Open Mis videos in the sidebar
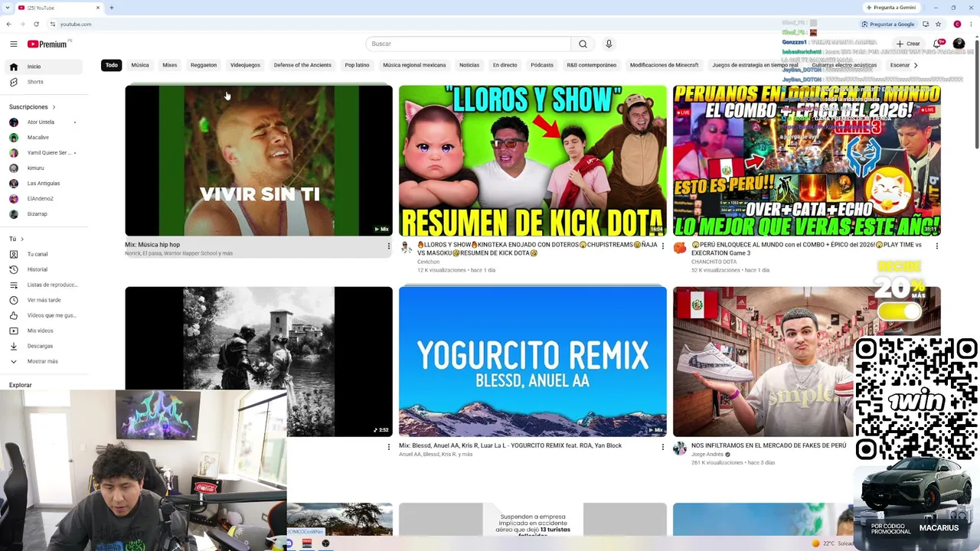This screenshot has height=551, width=980. 44,331
